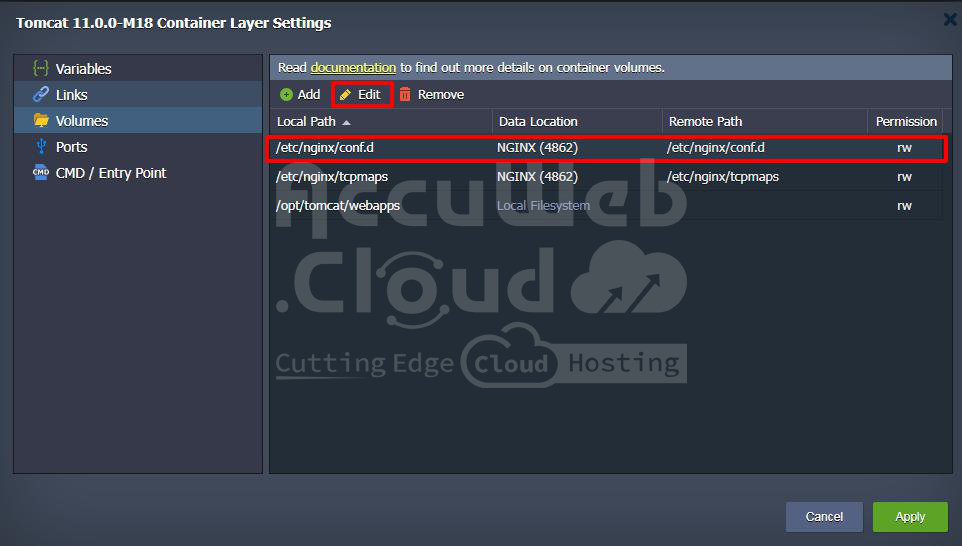Viewport: 962px width, 546px height.
Task: Click the Ports plug icon
Action: (40, 146)
